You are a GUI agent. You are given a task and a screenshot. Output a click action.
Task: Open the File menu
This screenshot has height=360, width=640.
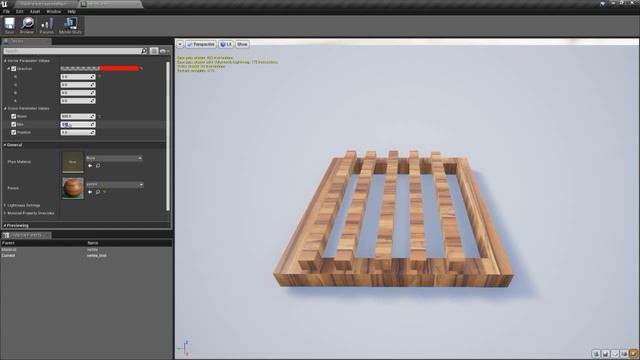tap(6, 11)
